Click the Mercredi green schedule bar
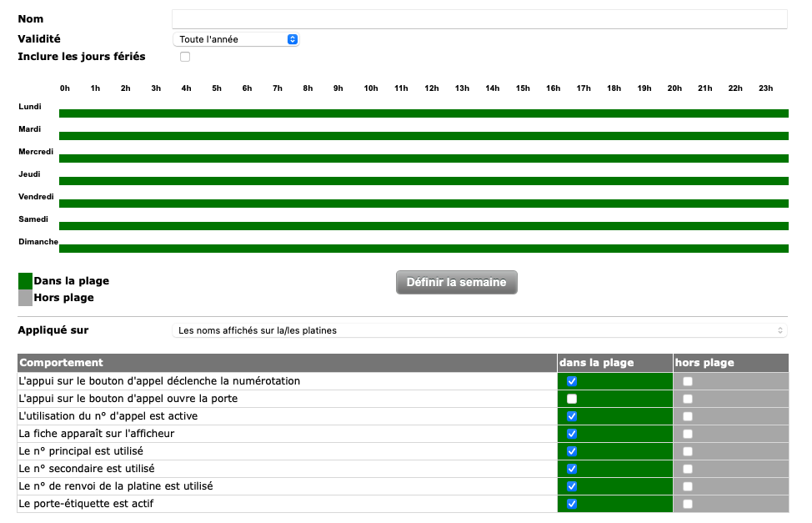This screenshot has width=812, height=523. (424, 158)
